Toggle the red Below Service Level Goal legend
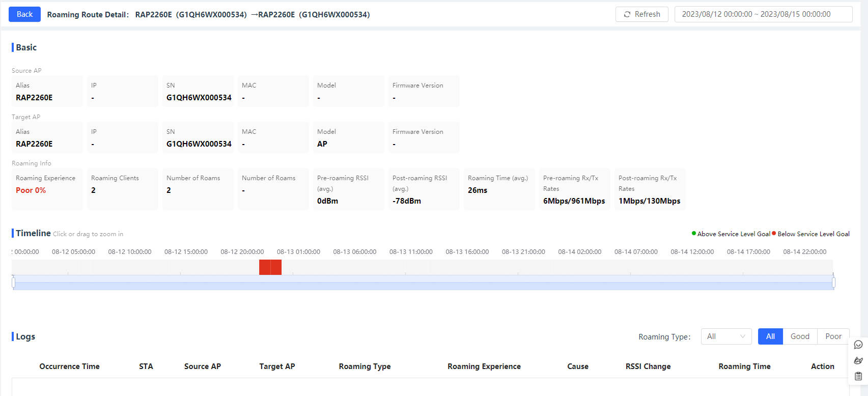The width and height of the screenshot is (868, 396). [x=811, y=234]
